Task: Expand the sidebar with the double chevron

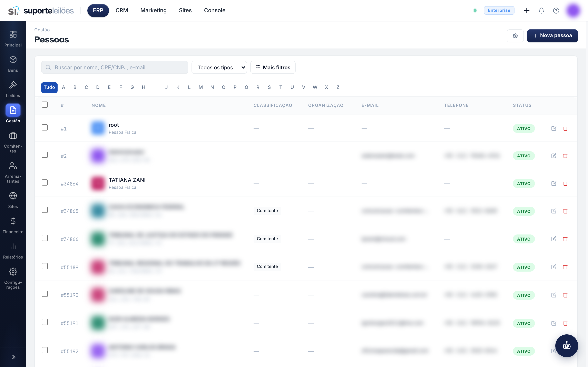Action: pos(13,357)
